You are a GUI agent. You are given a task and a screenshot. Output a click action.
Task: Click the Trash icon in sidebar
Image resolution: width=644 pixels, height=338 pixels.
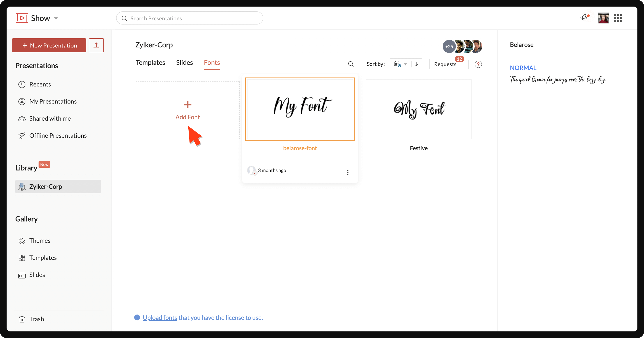pyautogui.click(x=22, y=319)
